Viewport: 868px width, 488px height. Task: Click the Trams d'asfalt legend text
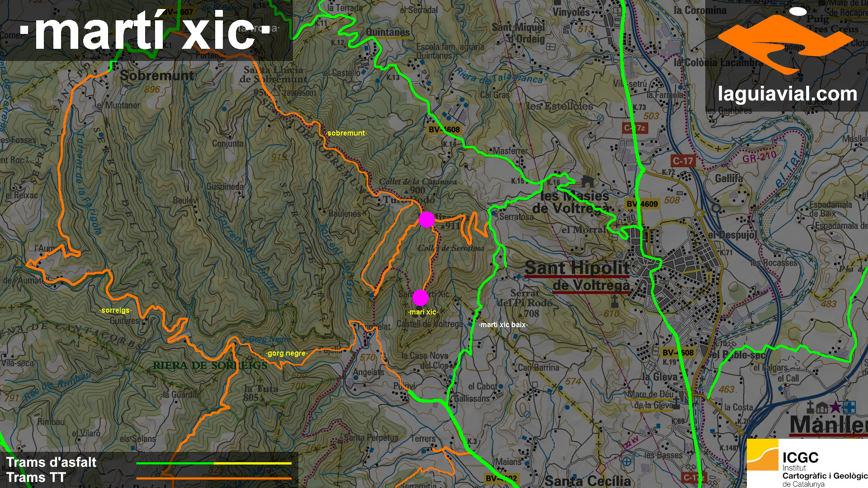(51, 462)
